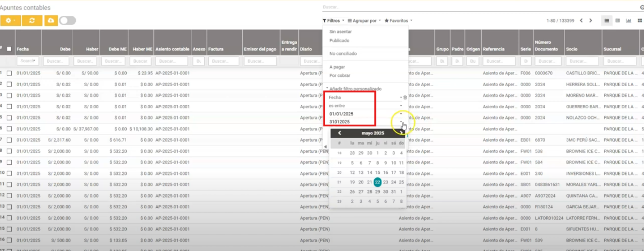Toggle the switch next to download button
Image resolution: width=644 pixels, height=251 pixels.
click(68, 21)
